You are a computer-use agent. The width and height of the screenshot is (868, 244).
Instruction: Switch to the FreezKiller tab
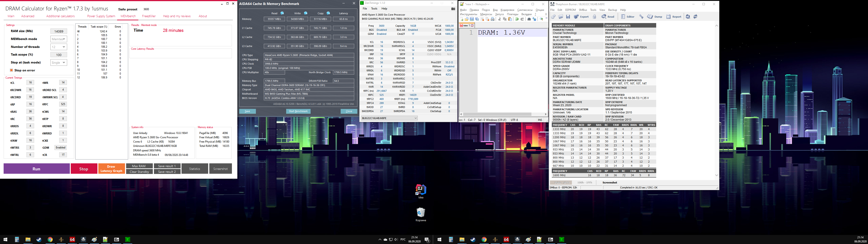pyautogui.click(x=149, y=16)
